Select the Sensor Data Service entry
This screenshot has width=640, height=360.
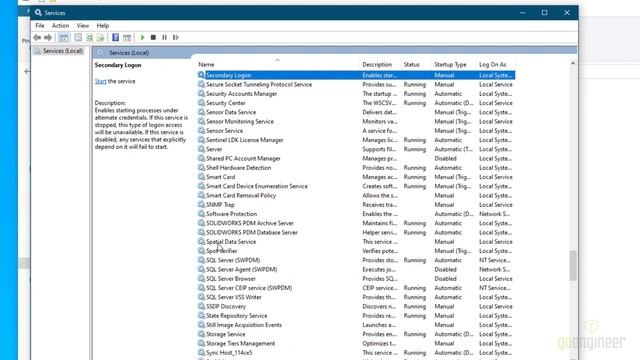pyautogui.click(x=231, y=112)
